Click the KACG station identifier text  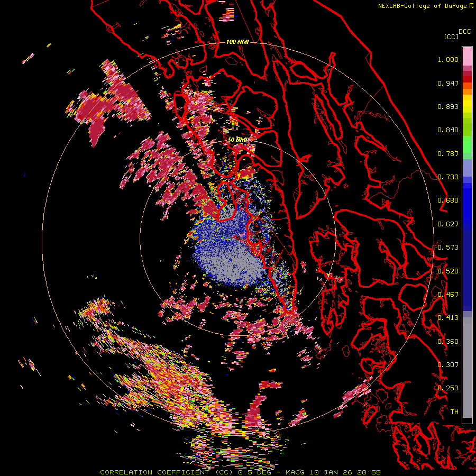(294, 472)
